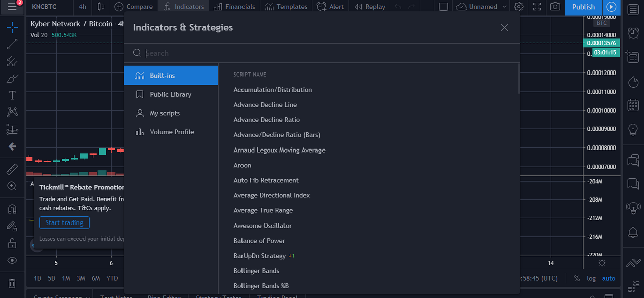The height and width of the screenshot is (298, 644).
Task: Select the YTD time range
Action: coord(112,278)
